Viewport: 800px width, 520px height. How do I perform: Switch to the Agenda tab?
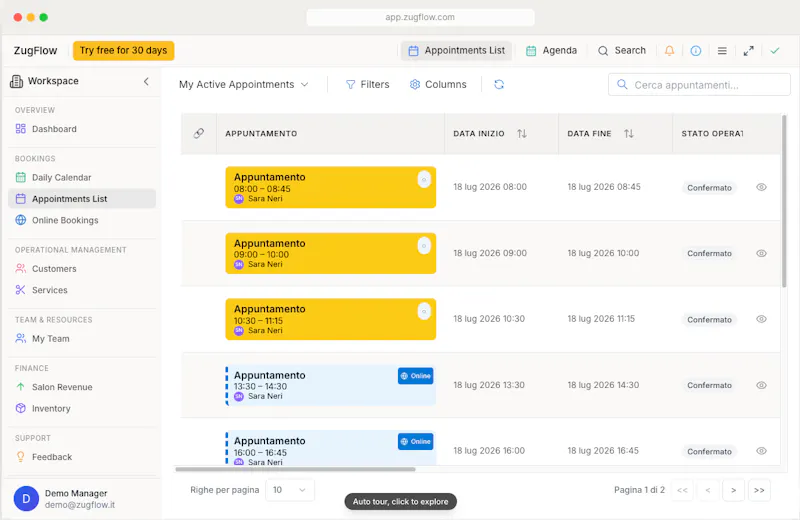pyautogui.click(x=552, y=51)
